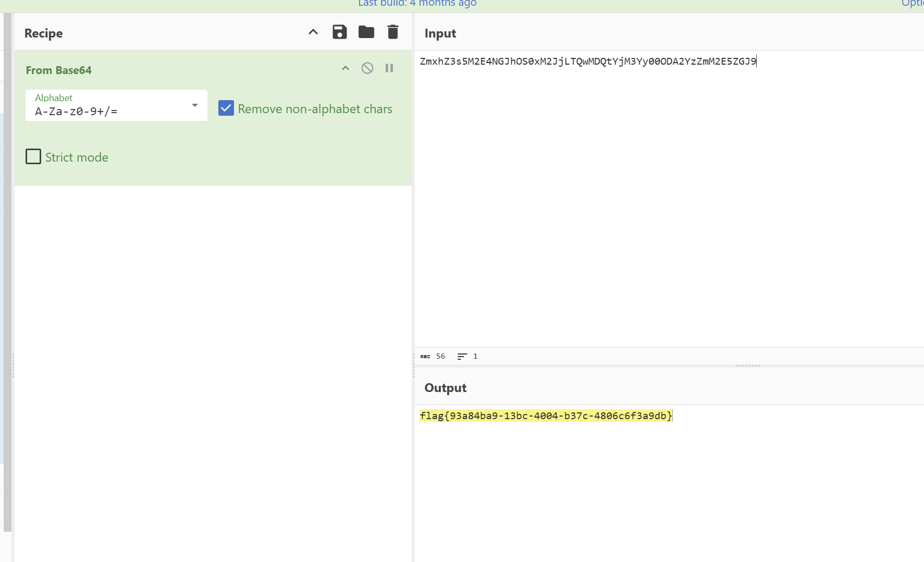Load a recipe with folder icon
Viewport: 924px width, 562px height.
[366, 32]
